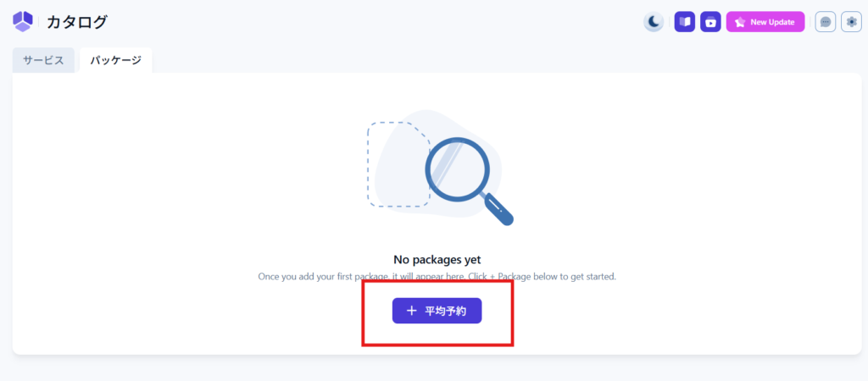Open the video tutorials library icon
This screenshot has width=868, height=381.
(710, 22)
